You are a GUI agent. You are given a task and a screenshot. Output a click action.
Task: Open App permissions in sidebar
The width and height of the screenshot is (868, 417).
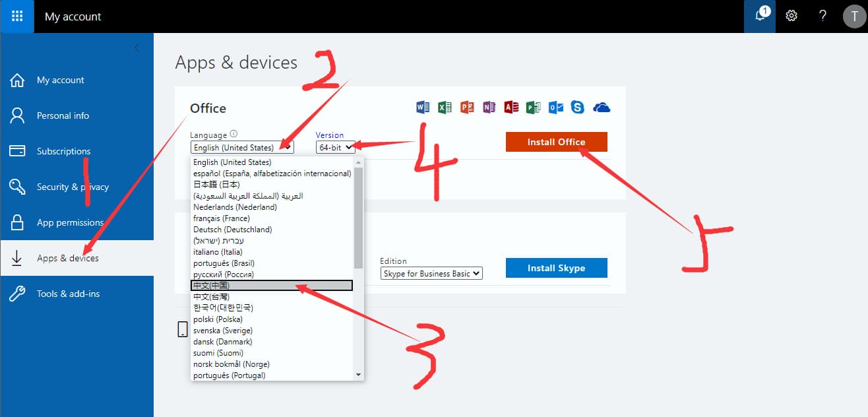point(77,222)
